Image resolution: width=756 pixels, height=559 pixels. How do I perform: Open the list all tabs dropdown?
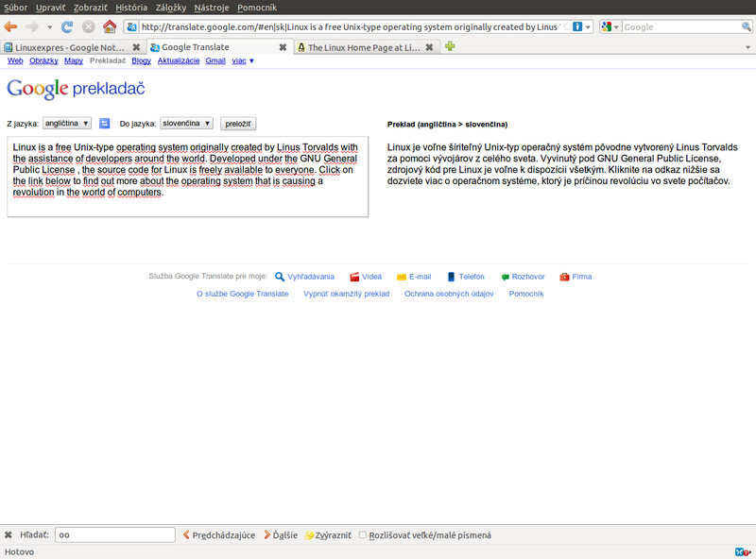[x=747, y=47]
